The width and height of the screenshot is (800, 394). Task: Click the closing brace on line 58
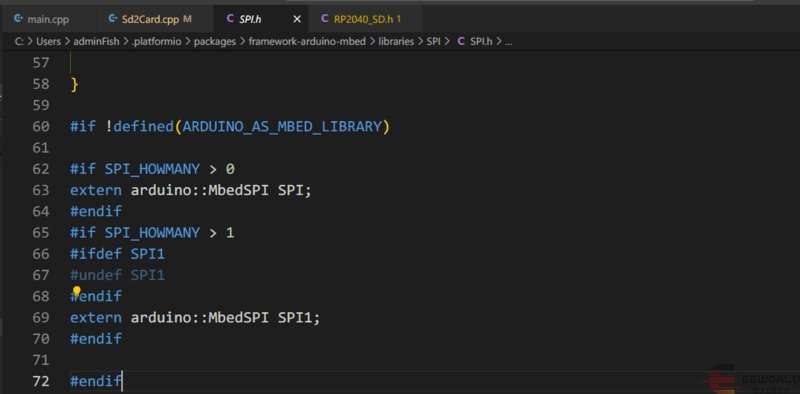pyautogui.click(x=74, y=84)
